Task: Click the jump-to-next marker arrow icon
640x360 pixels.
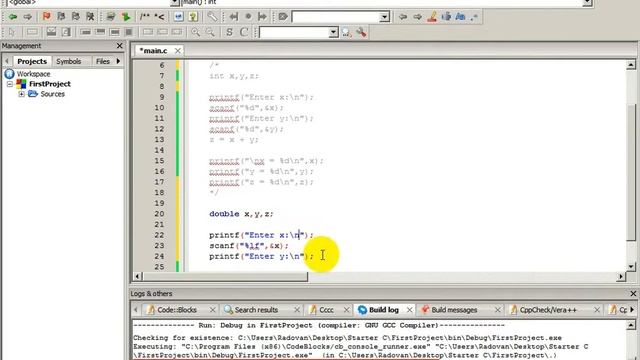Action: [262, 17]
